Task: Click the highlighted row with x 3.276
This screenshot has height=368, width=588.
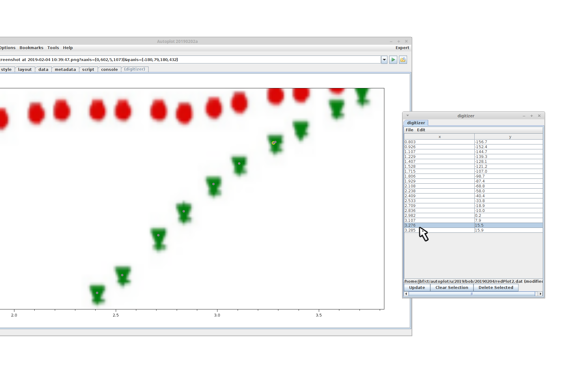Action: click(473, 225)
